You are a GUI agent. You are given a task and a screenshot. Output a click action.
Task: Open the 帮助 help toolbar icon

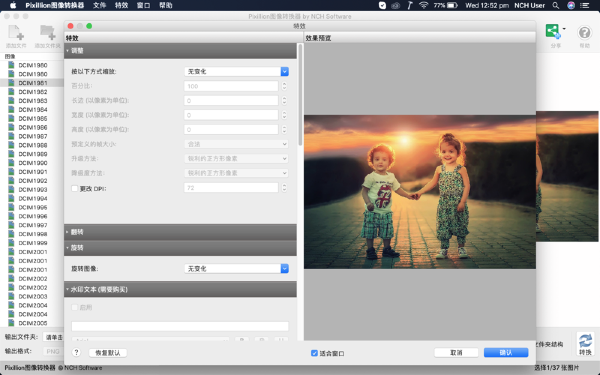click(x=584, y=33)
